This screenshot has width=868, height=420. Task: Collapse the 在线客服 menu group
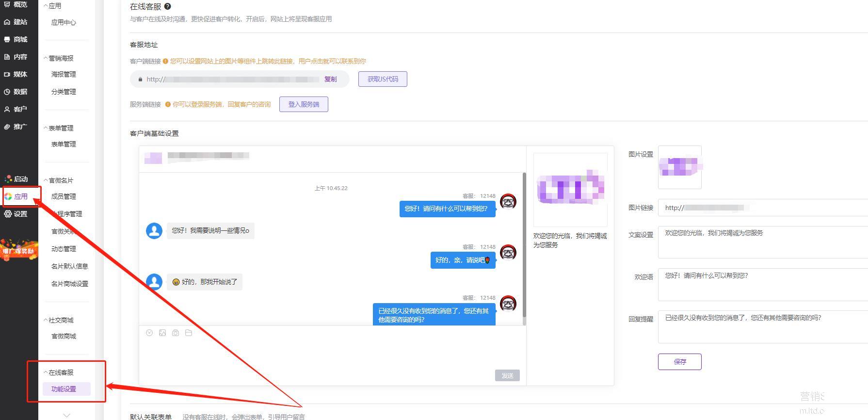tap(59, 372)
